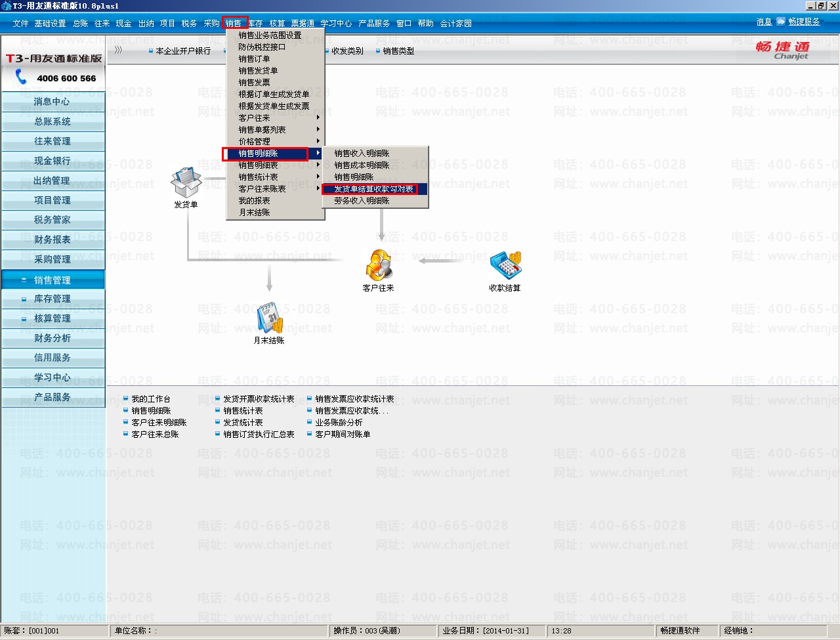Select 销售发货单 in the sales menu
Screen dimensions: 840x640
[274, 71]
